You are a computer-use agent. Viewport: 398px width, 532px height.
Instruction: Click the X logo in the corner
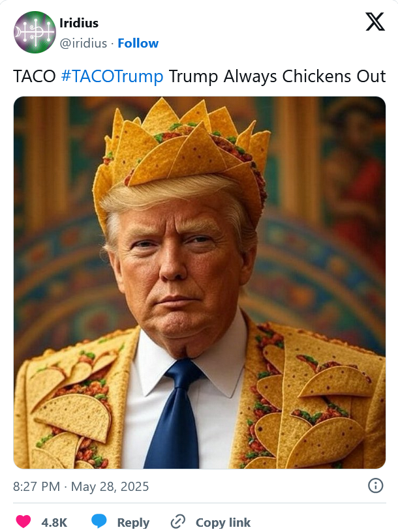point(375,22)
